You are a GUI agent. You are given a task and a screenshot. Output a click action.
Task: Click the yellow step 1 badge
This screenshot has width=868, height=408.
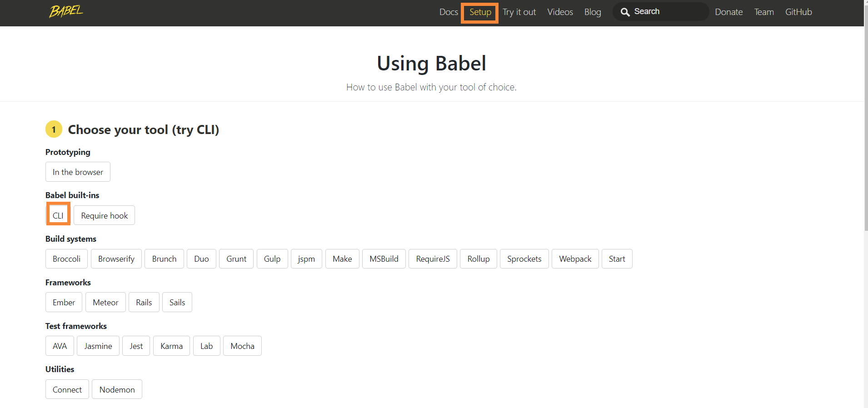point(54,129)
